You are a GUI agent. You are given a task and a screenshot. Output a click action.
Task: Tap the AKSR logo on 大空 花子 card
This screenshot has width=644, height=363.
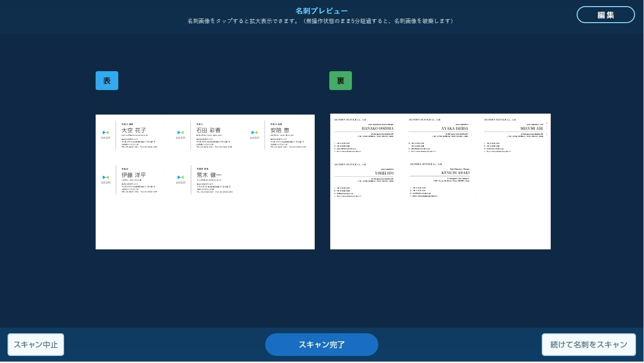[106, 134]
